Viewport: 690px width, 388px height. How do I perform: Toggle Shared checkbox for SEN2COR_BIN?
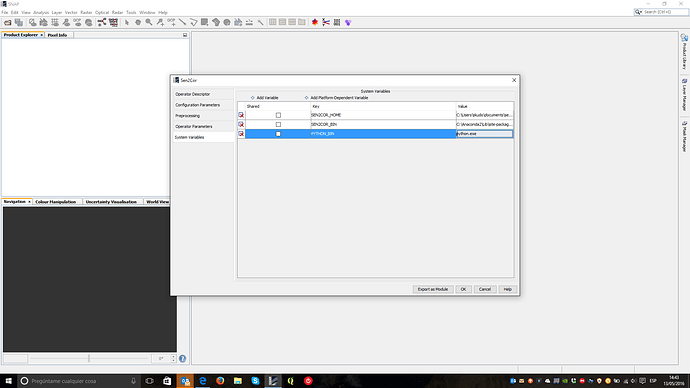point(278,124)
